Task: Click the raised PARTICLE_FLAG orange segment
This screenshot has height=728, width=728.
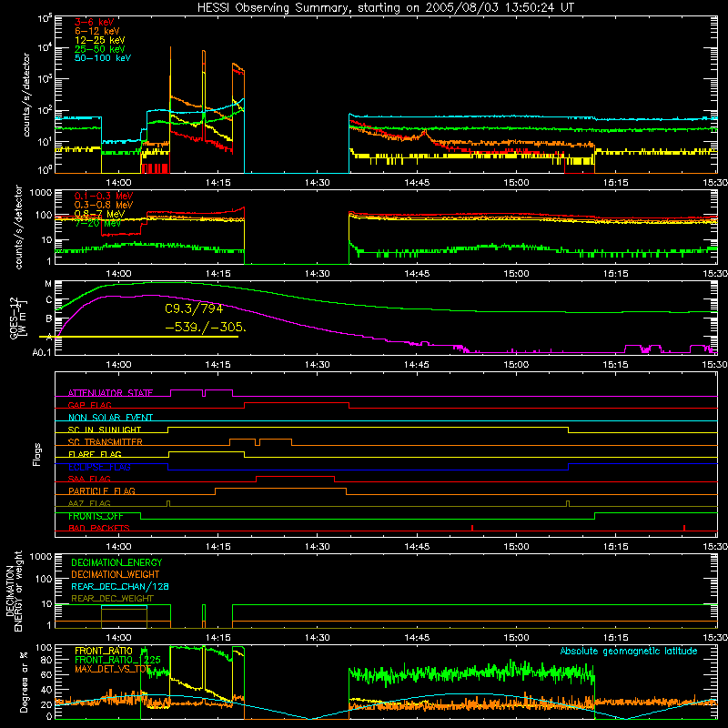Action: [280, 489]
